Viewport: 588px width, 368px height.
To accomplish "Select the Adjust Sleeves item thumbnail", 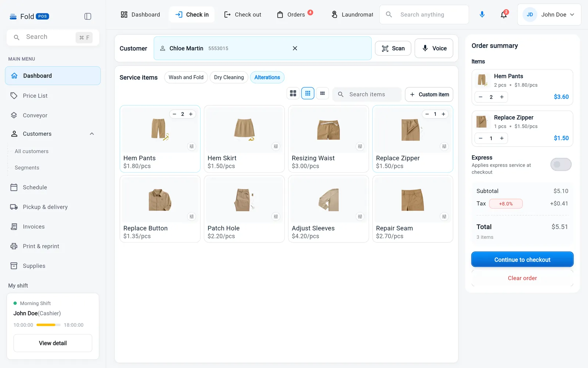I will [329, 199].
